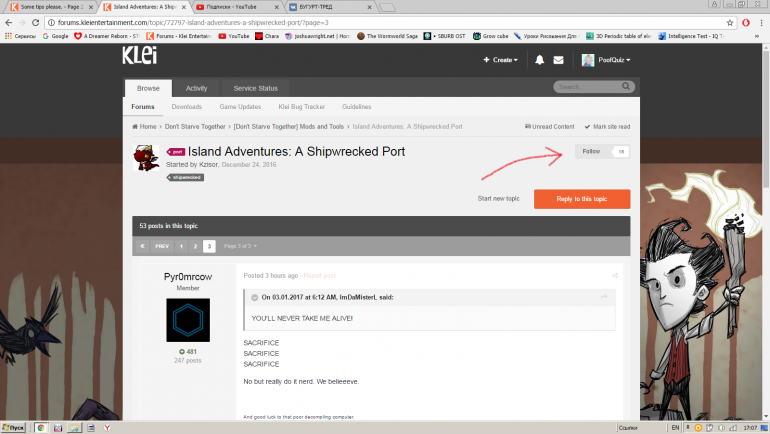
Task: Click the shipwrecked tag
Action: (x=186, y=177)
